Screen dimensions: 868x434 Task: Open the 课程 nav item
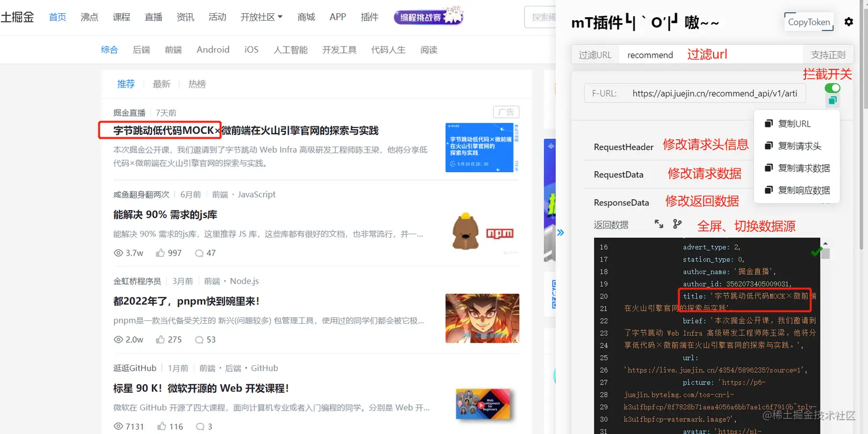(122, 17)
